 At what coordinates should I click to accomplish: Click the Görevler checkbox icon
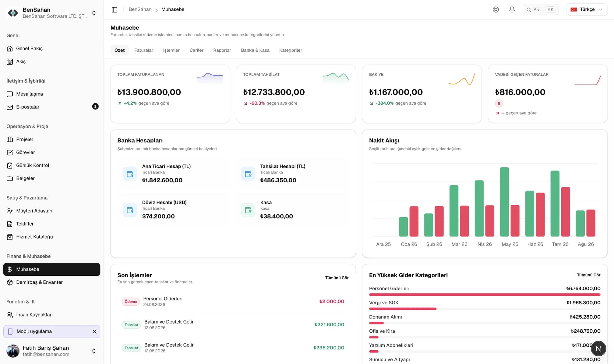(x=10, y=152)
